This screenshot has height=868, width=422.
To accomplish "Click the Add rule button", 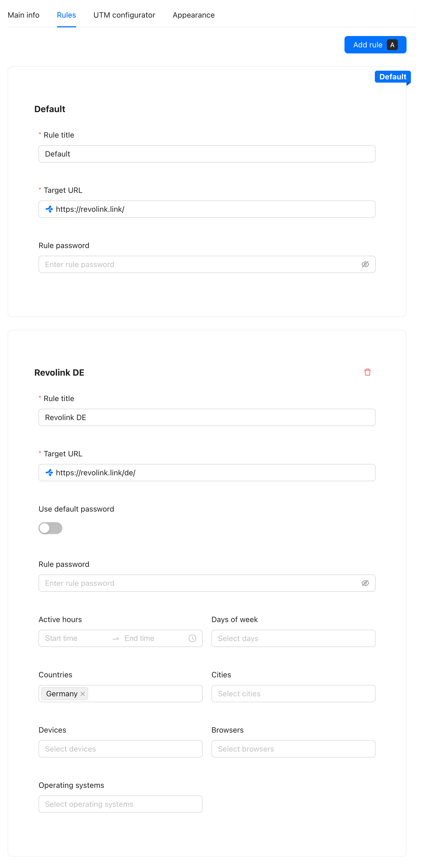I will point(375,44).
